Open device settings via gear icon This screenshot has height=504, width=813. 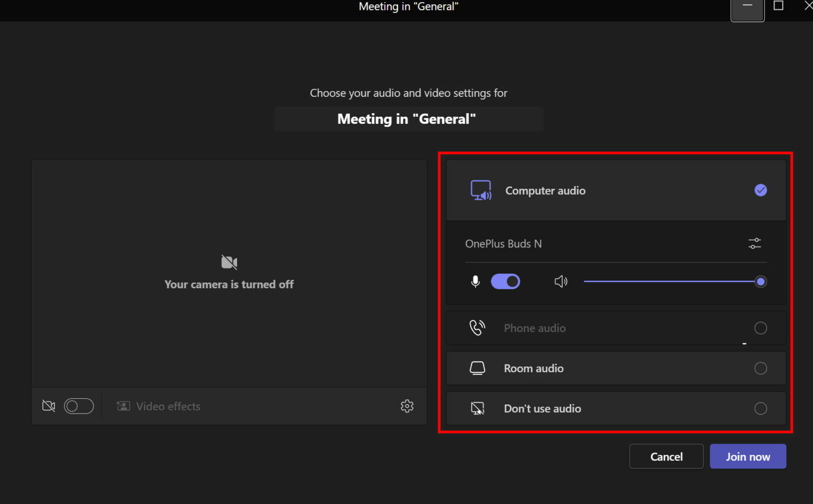coord(407,406)
